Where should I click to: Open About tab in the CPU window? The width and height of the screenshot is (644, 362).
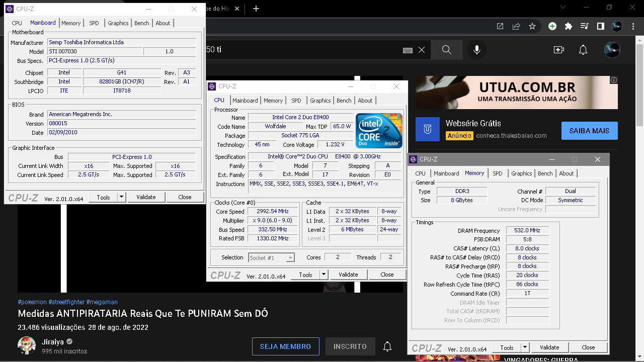click(365, 101)
